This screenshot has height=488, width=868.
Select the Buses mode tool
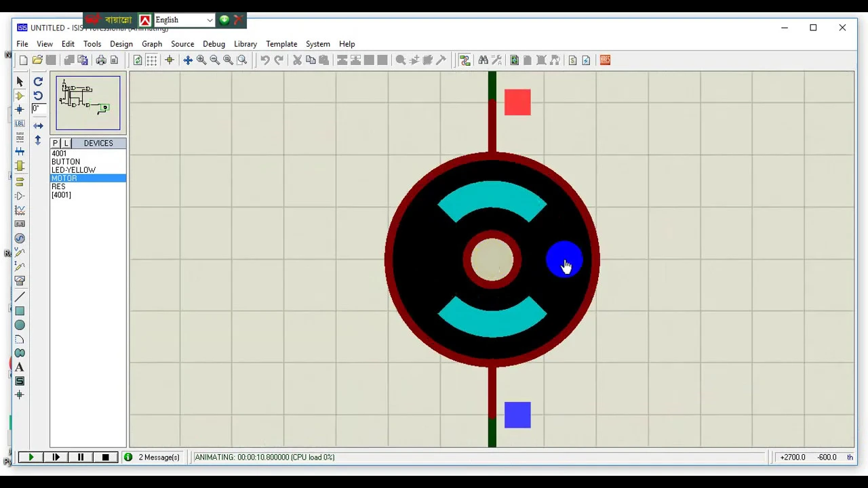click(20, 152)
